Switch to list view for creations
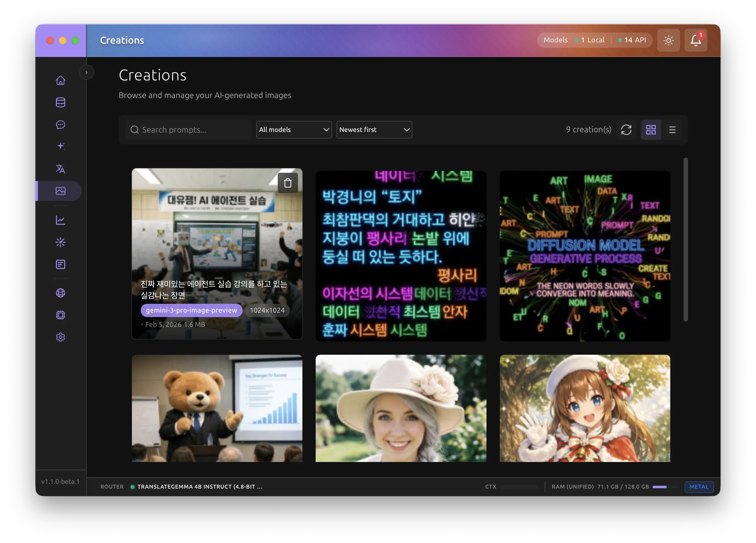This screenshot has width=756, height=543. [x=672, y=130]
